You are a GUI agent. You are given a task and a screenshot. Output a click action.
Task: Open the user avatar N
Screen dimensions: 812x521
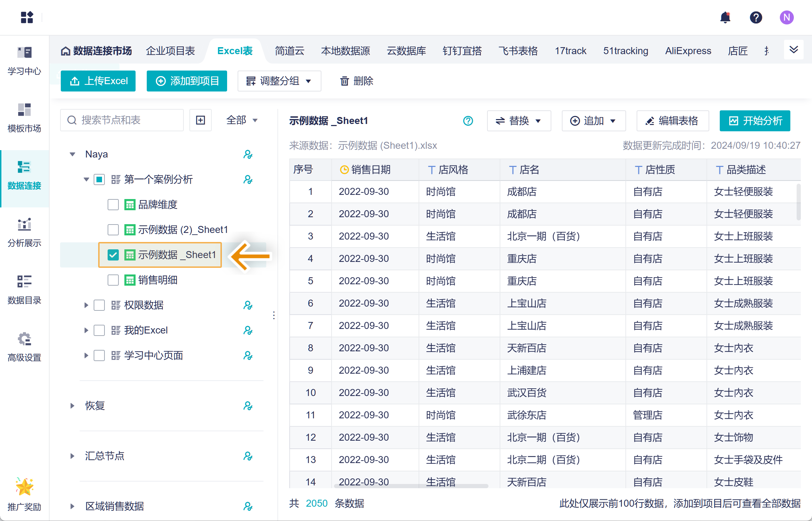(x=786, y=17)
